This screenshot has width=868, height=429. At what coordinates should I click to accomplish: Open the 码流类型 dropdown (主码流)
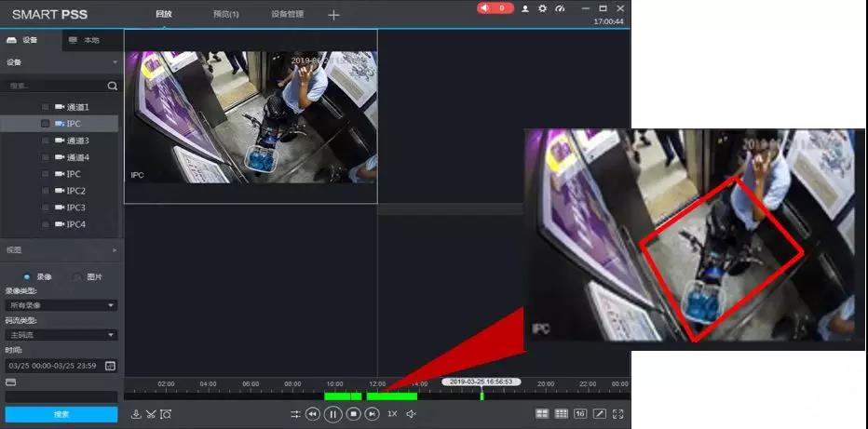[x=61, y=335]
